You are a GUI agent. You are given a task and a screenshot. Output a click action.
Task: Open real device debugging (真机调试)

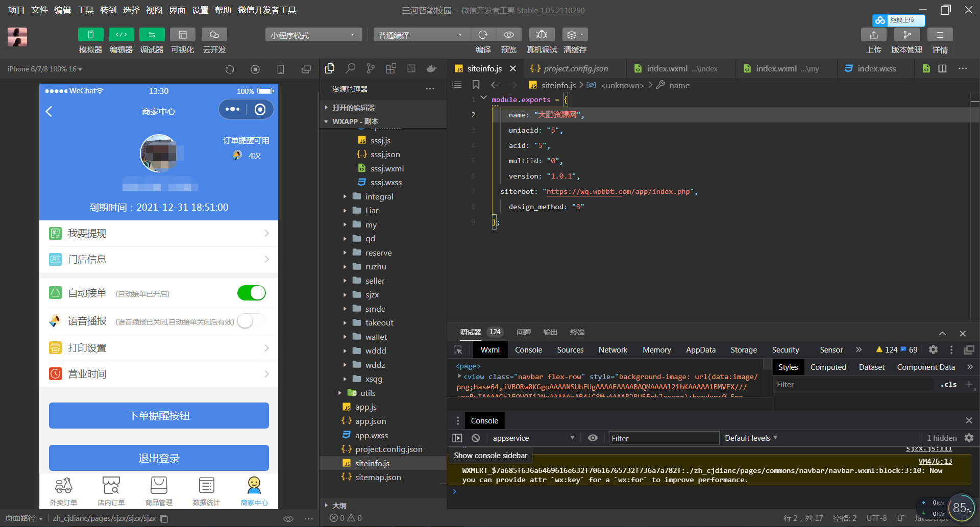542,35
